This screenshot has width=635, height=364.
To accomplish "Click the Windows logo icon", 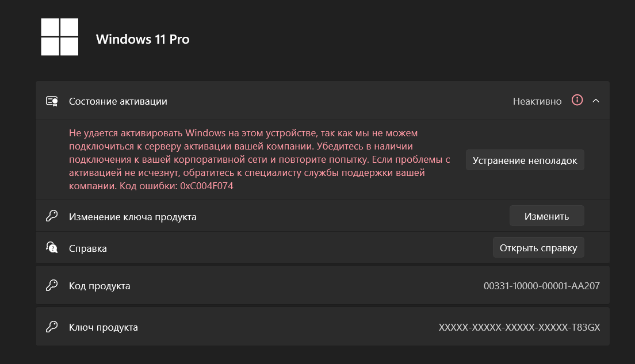I will pos(60,37).
